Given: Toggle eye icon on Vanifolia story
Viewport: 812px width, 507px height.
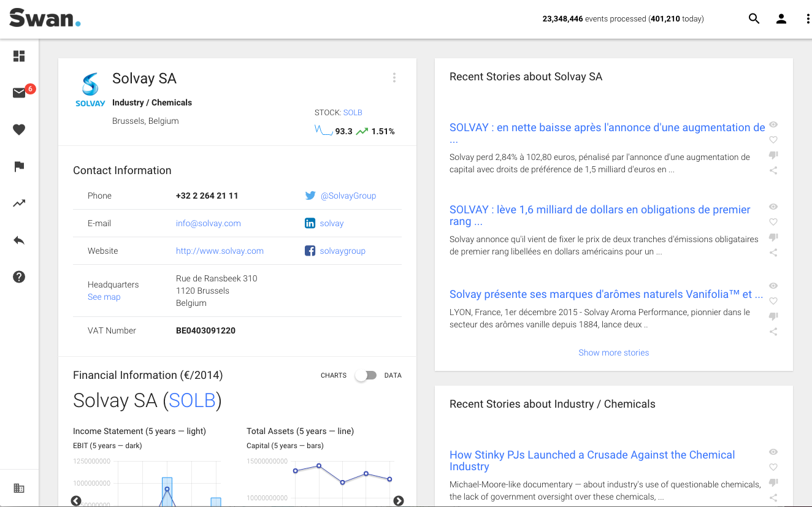Looking at the screenshot, I should [x=773, y=286].
